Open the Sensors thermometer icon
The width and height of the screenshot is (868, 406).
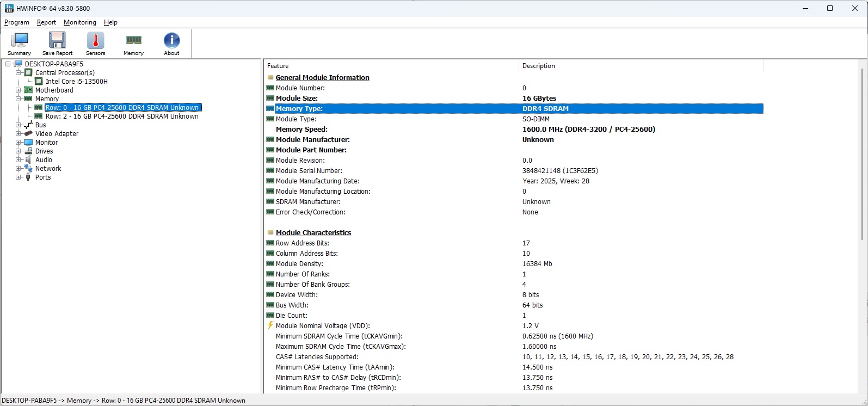tap(95, 41)
